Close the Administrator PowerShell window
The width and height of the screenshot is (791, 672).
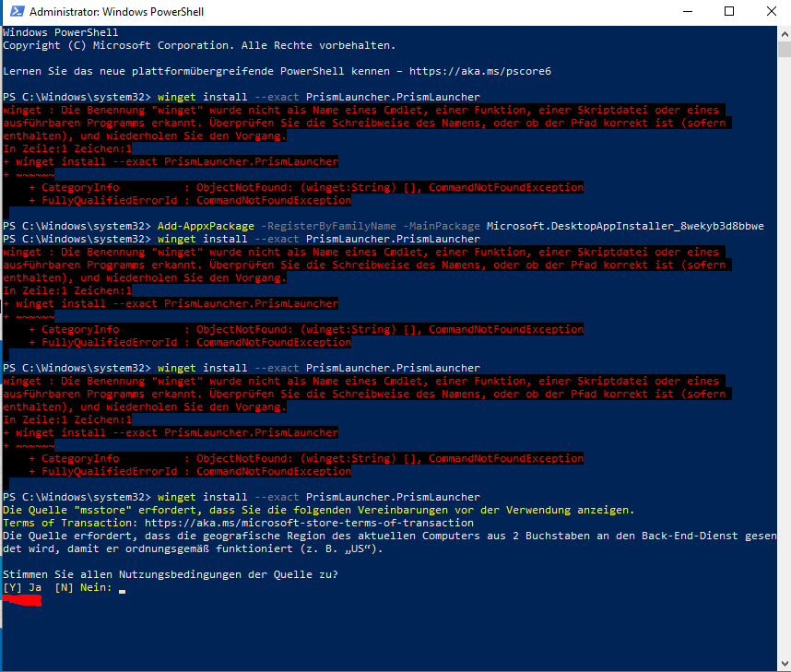771,12
